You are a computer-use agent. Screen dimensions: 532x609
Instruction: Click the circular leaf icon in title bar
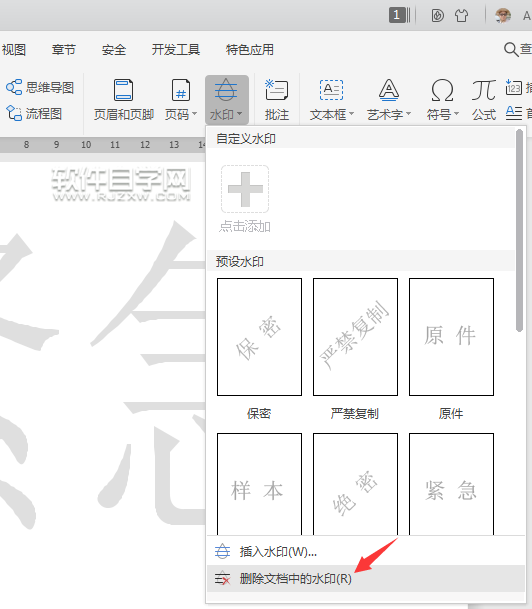[438, 16]
